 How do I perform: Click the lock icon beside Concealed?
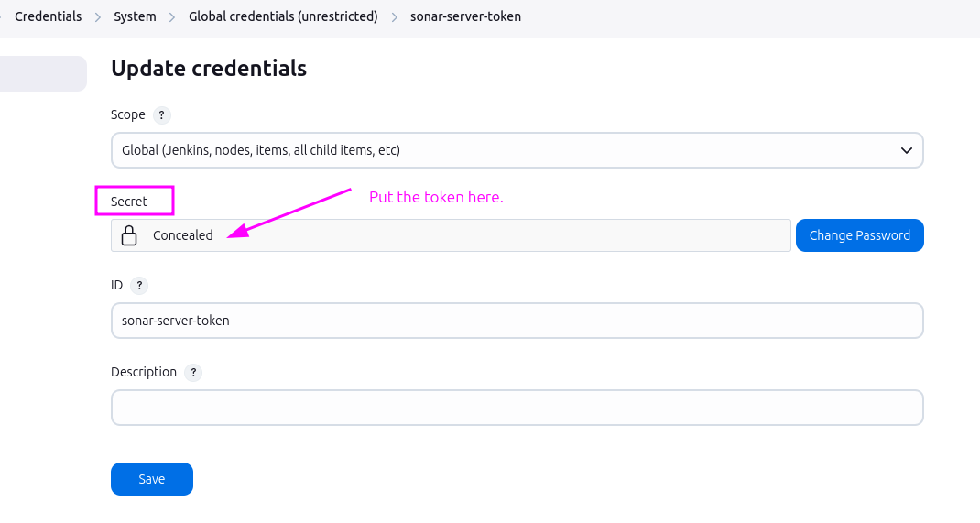(129, 235)
